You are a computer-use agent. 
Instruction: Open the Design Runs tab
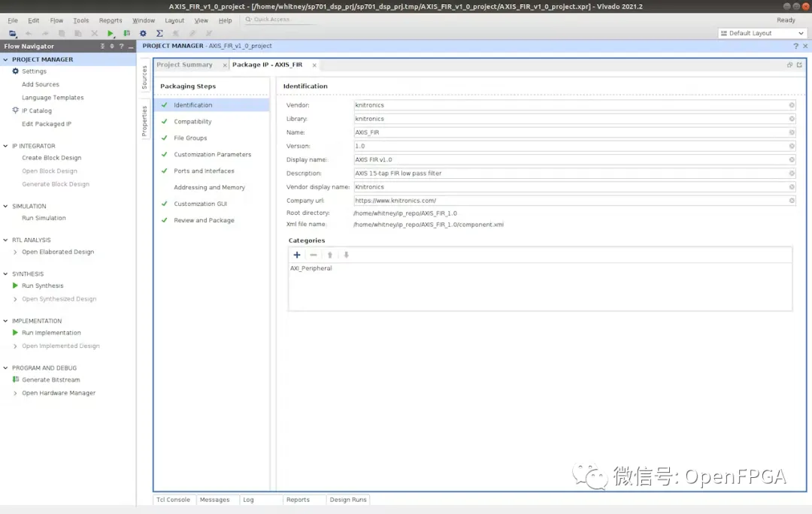point(348,500)
